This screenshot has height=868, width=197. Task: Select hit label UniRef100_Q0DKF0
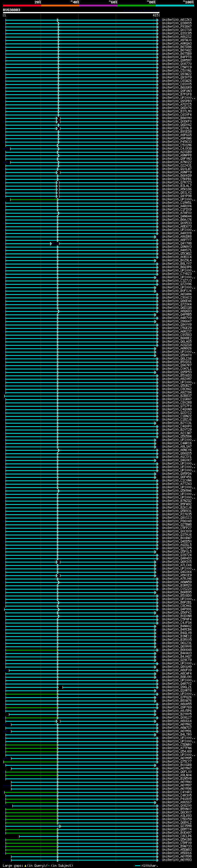(177, 121)
